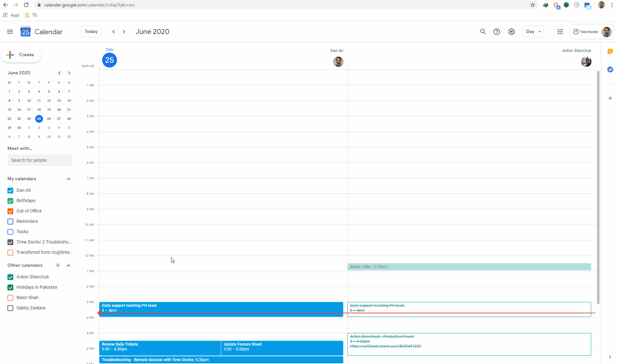Click the Today button
The width and height of the screenshot is (618, 364).
click(91, 31)
